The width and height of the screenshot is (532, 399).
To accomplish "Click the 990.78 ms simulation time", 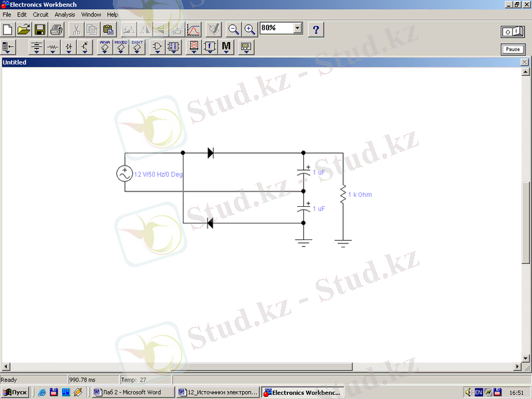I will (x=82, y=380).
